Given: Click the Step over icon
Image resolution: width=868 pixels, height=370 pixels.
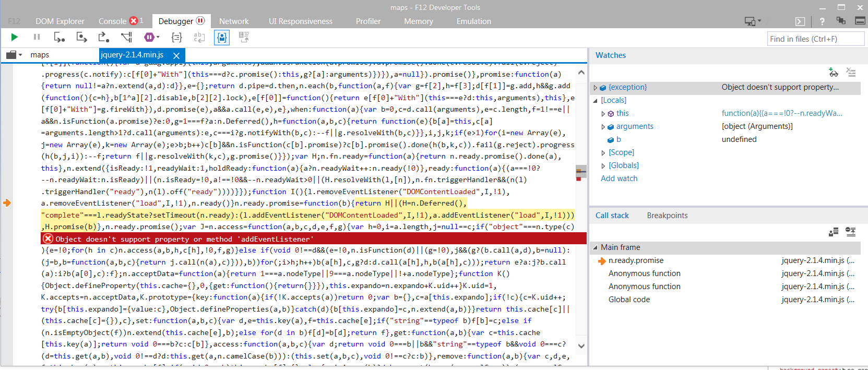Looking at the screenshot, I should coord(81,37).
